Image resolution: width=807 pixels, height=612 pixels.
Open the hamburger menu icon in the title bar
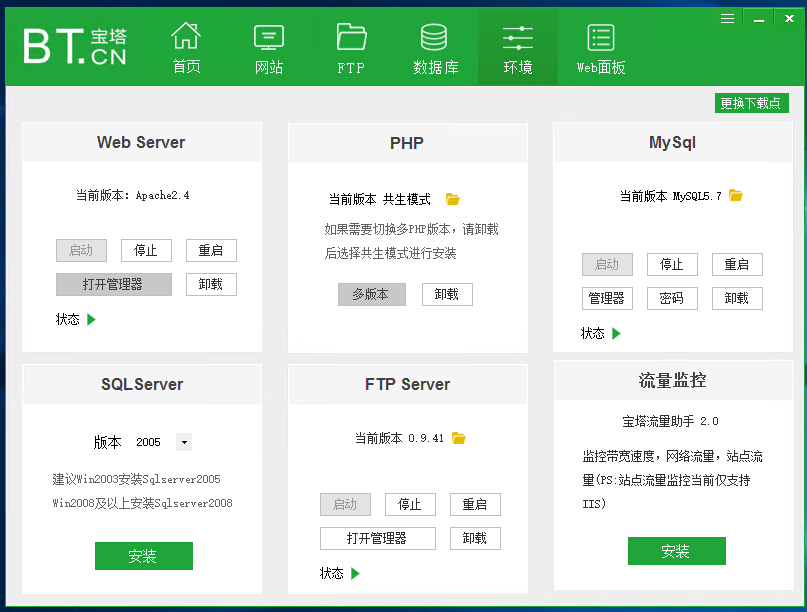tap(727, 19)
